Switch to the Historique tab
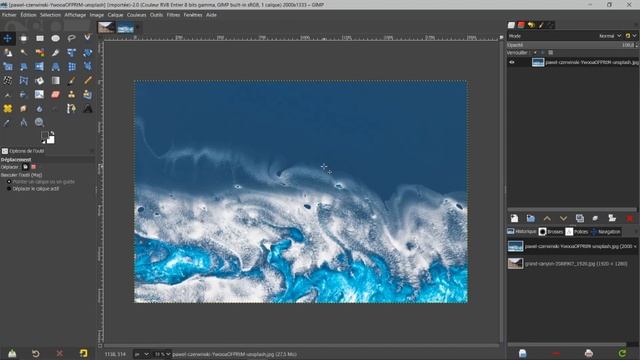Viewport: 640px width, 360px height. 522,231
